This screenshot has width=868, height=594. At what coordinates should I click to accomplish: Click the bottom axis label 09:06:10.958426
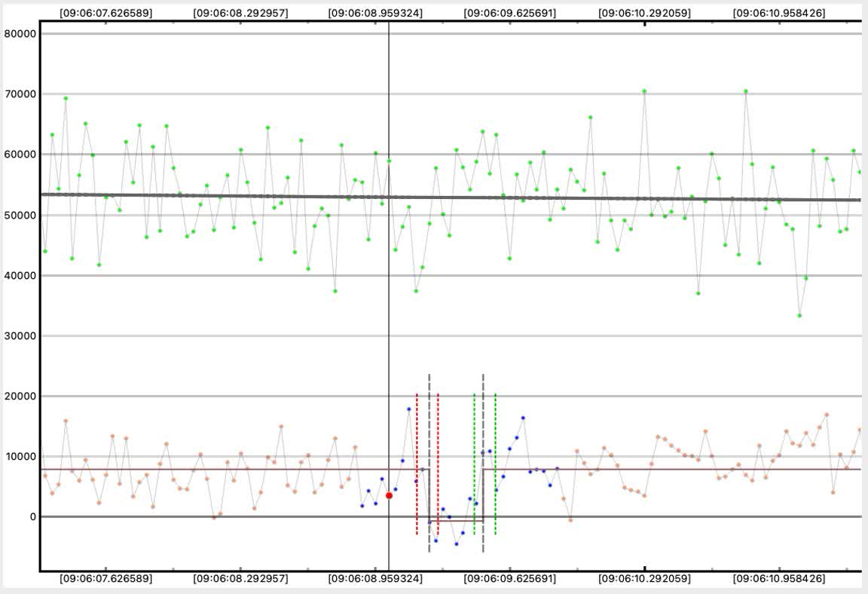pos(778,579)
